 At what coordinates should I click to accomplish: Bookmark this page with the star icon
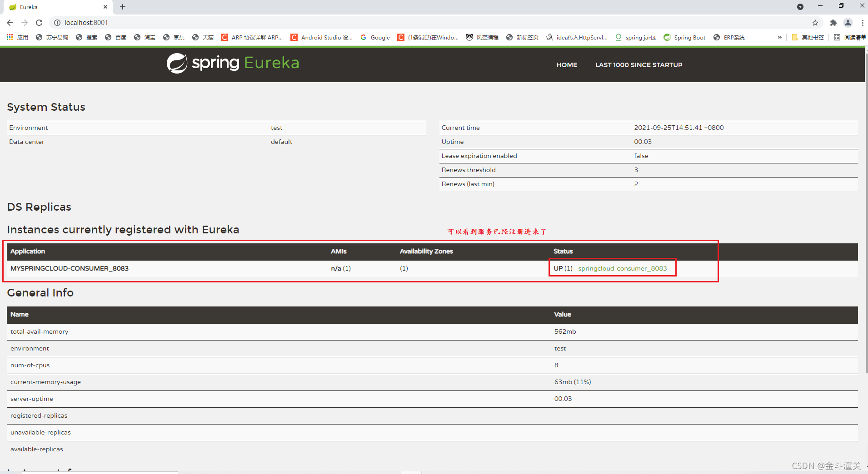pos(815,23)
